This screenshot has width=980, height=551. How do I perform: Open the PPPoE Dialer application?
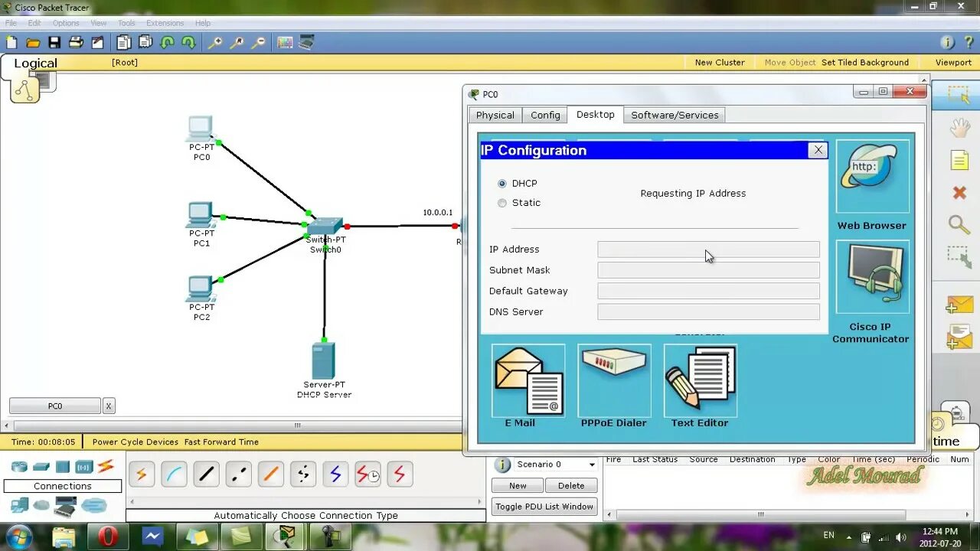pyautogui.click(x=614, y=381)
